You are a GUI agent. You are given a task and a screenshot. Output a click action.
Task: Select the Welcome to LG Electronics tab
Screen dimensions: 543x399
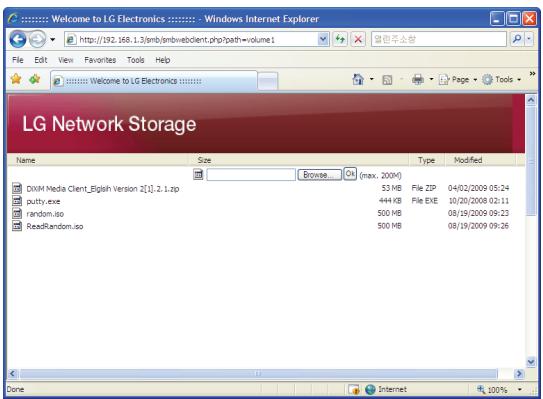(x=154, y=81)
